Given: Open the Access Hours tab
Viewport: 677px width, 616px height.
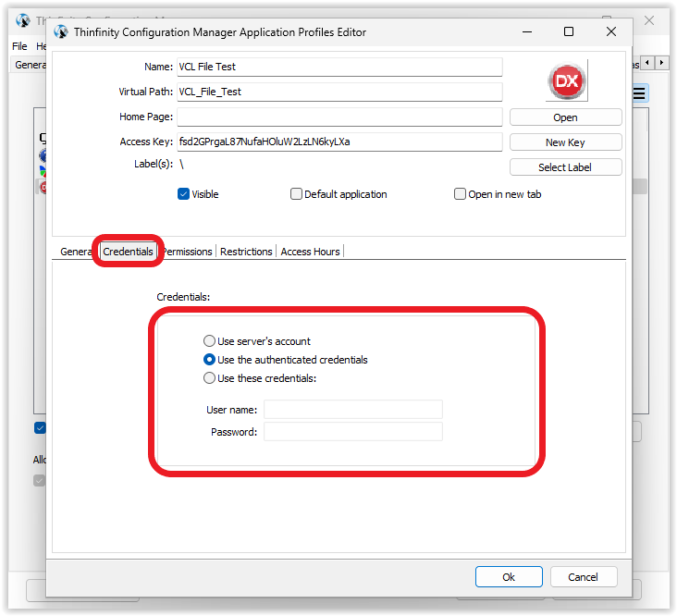Looking at the screenshot, I should point(310,252).
